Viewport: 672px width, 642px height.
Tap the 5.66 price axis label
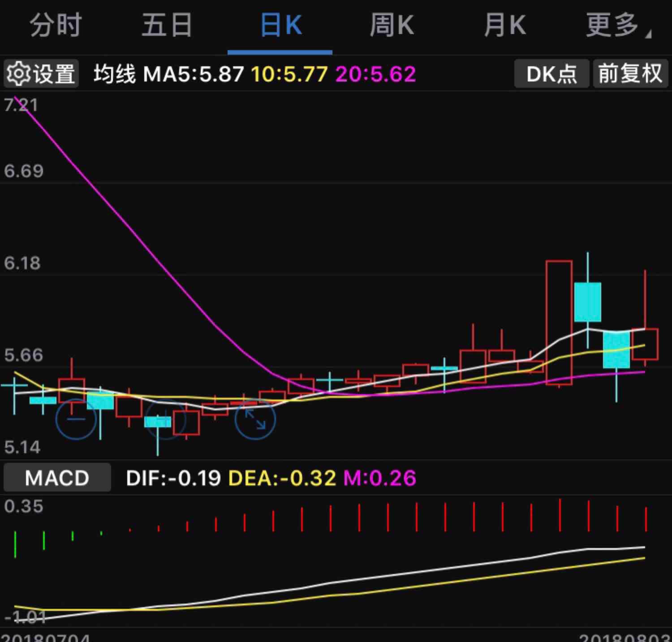click(24, 355)
